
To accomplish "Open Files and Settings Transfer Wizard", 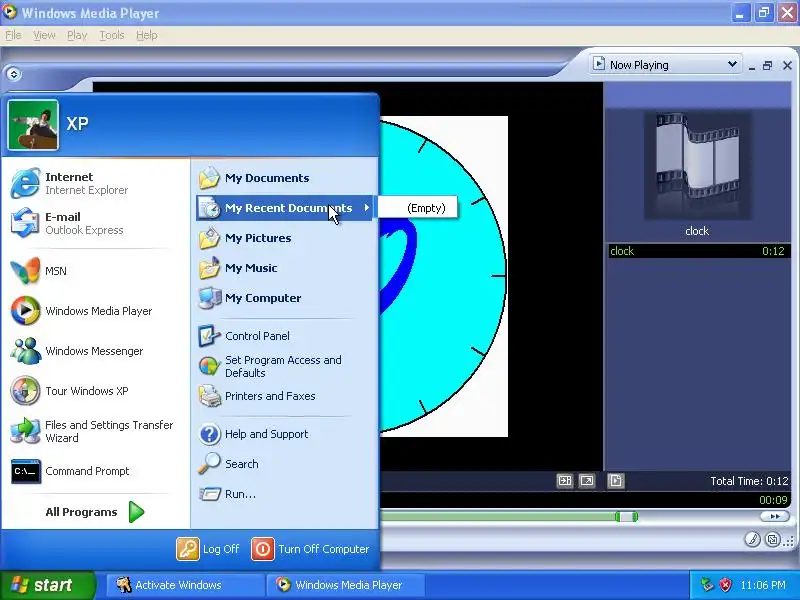I will point(95,431).
